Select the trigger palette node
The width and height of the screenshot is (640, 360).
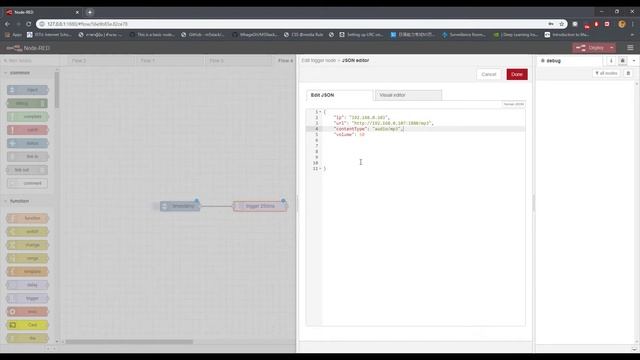(x=28, y=298)
